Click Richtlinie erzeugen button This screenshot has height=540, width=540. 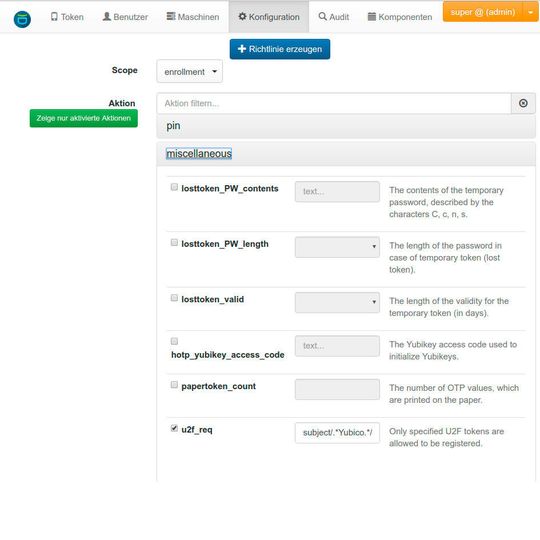tap(280, 49)
